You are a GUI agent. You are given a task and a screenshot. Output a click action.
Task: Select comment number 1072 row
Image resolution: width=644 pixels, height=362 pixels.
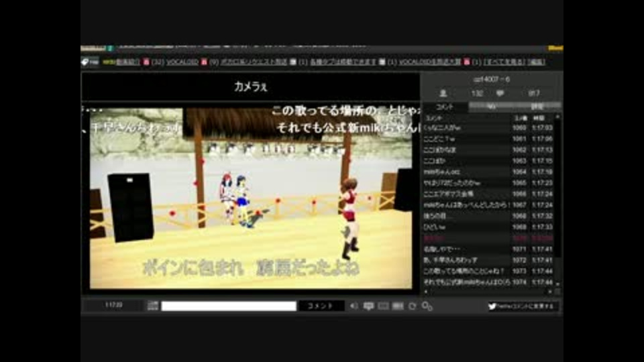tap(488, 260)
